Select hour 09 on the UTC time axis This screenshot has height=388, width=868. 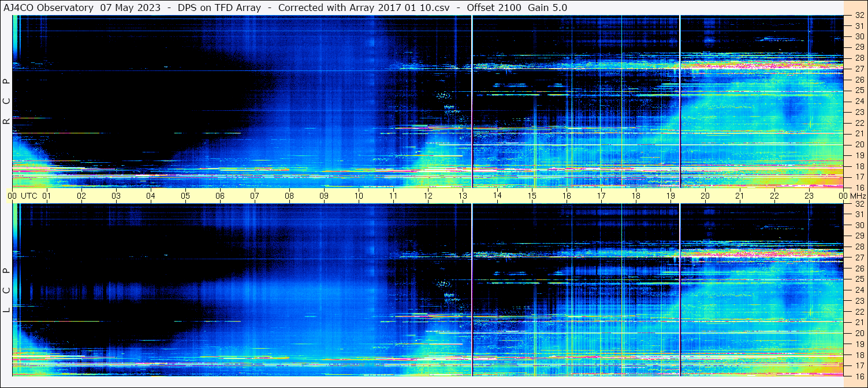(x=324, y=196)
